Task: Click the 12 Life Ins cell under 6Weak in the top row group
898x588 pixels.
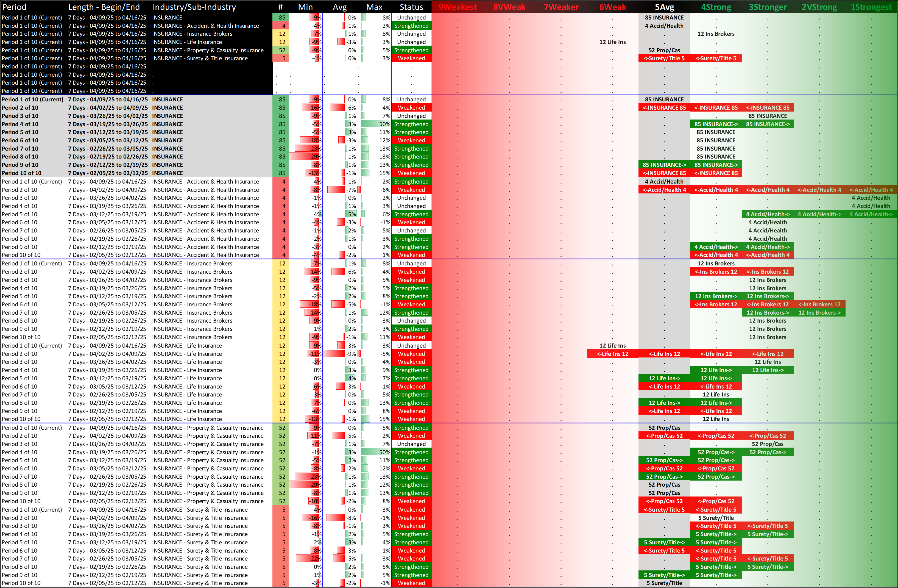Action: coord(612,42)
